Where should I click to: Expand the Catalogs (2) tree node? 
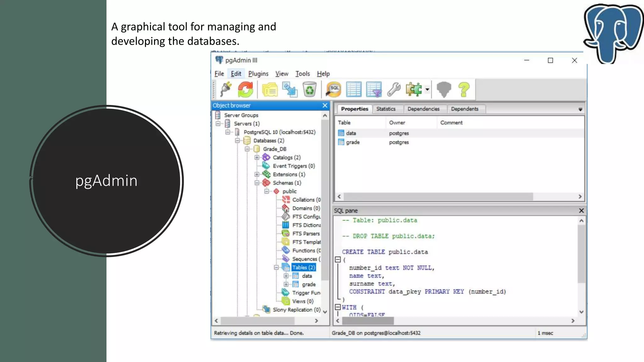[x=257, y=157]
